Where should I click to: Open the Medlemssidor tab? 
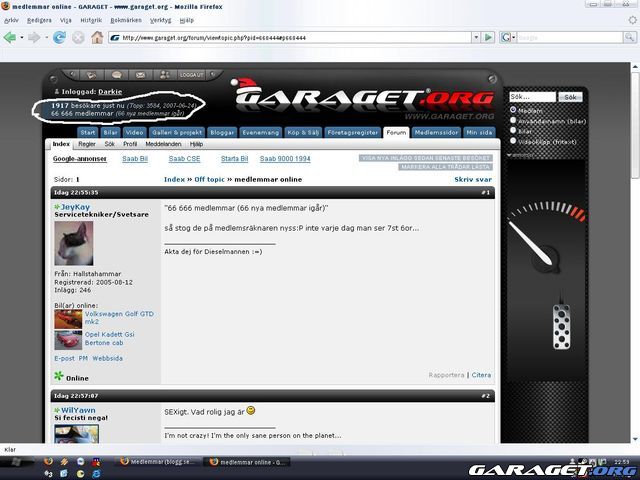[x=436, y=132]
